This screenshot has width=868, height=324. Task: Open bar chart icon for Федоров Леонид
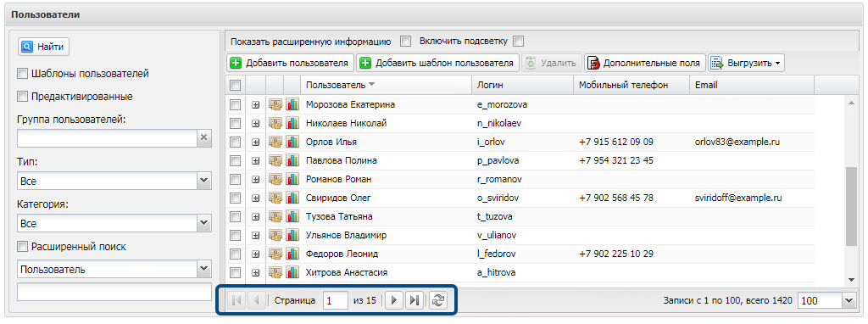pos(292,254)
